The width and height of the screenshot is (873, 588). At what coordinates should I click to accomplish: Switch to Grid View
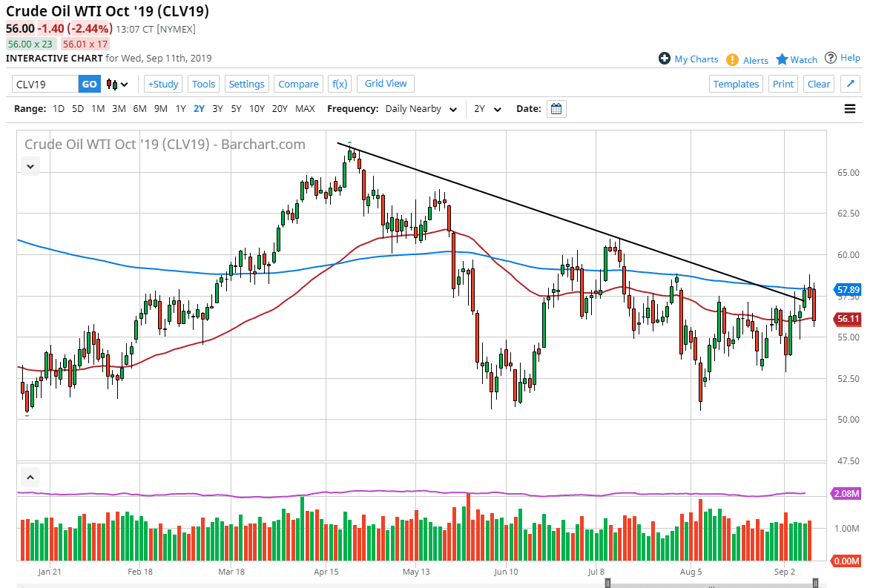tap(385, 83)
